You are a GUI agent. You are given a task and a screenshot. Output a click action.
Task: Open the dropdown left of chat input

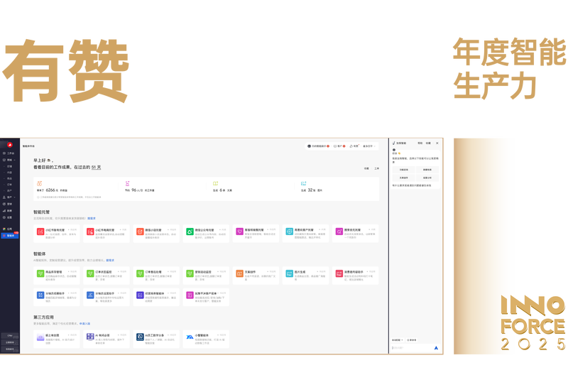[x=398, y=340]
